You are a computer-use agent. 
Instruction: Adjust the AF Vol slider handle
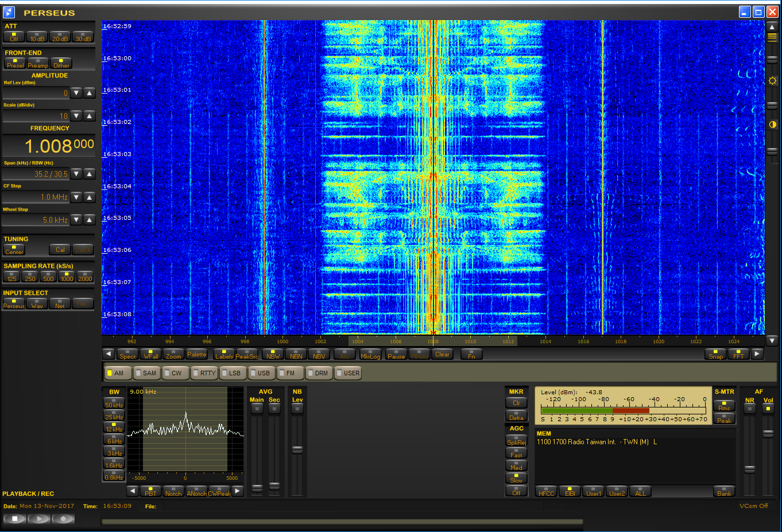(x=768, y=434)
